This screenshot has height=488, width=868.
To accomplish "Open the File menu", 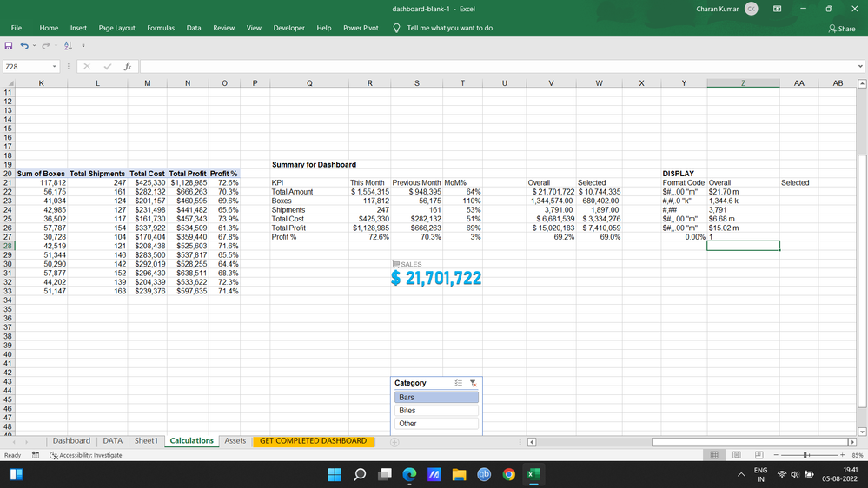I will [x=17, y=28].
